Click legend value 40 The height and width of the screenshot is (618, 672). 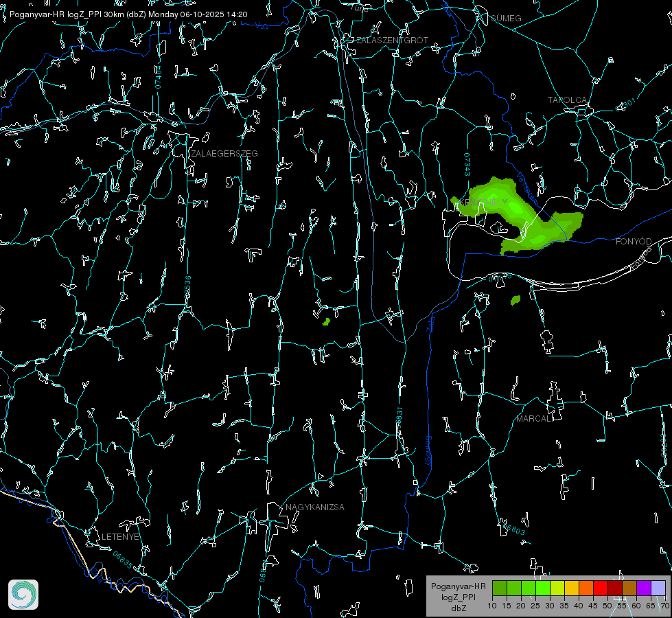(579, 606)
